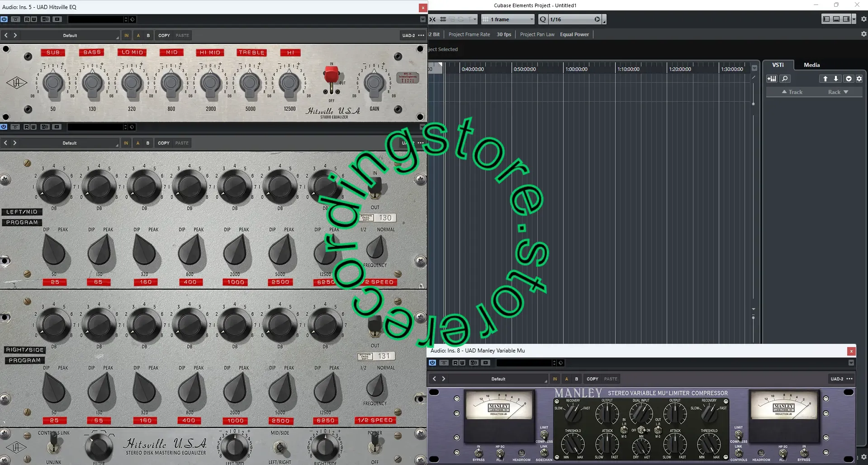Click Find Instruments magnifier icon
The width and height of the screenshot is (868, 465).
(x=785, y=79)
